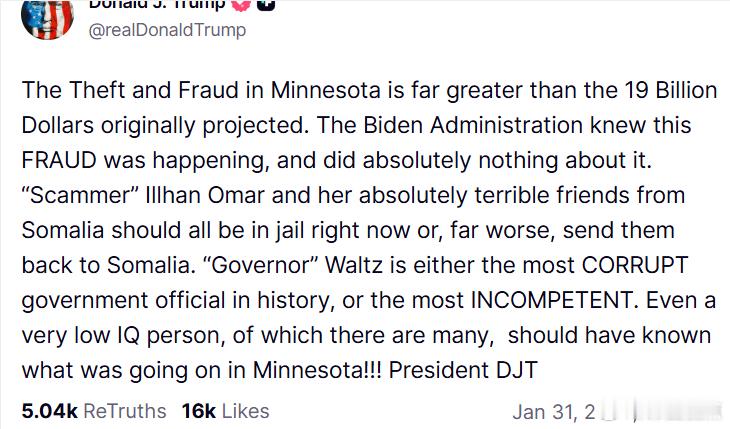
Task: Open the @realDonaldTrump handle link
Action: click(x=167, y=30)
